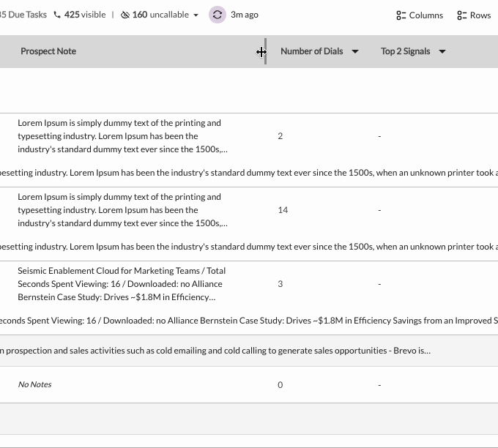498x448 pixels.
Task: Click the '425 visible' count
Action: [85, 15]
